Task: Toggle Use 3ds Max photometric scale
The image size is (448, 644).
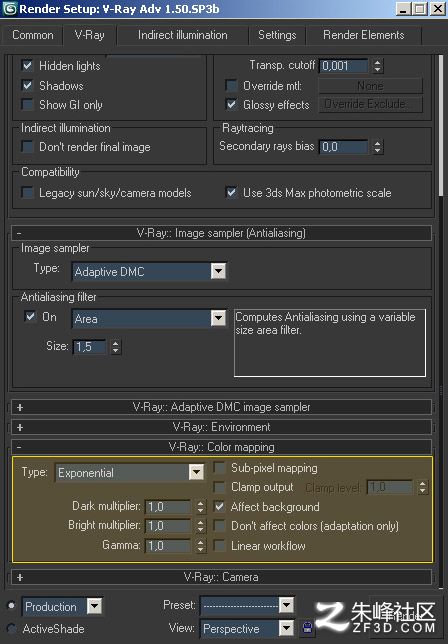Action: tap(231, 193)
